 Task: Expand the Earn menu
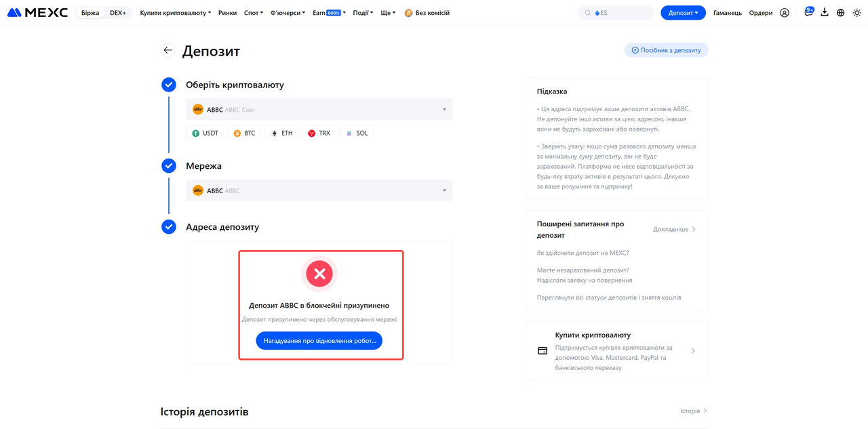point(329,13)
